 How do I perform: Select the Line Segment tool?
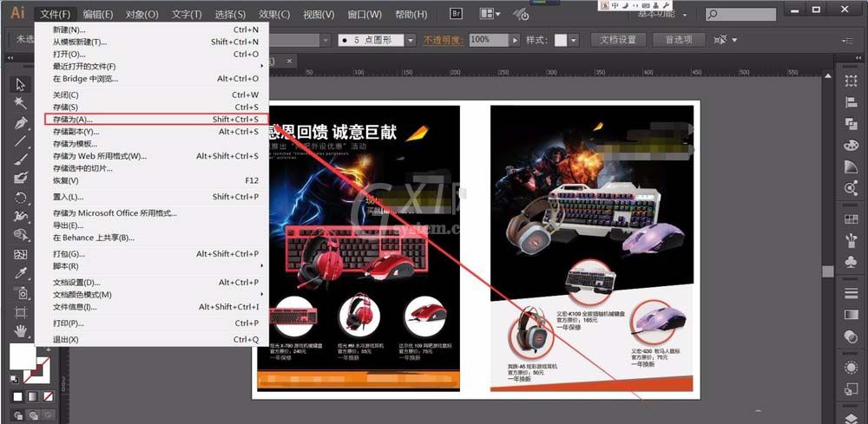(x=21, y=141)
